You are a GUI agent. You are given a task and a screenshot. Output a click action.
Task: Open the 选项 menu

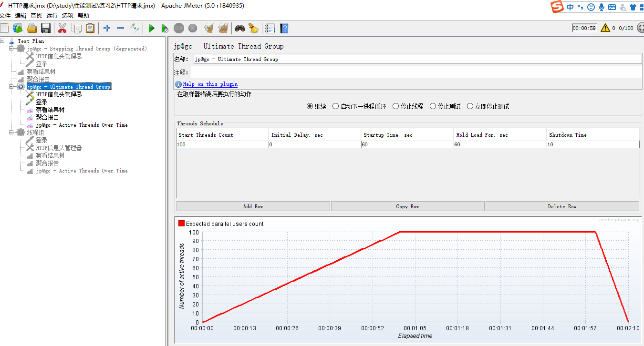[68, 16]
